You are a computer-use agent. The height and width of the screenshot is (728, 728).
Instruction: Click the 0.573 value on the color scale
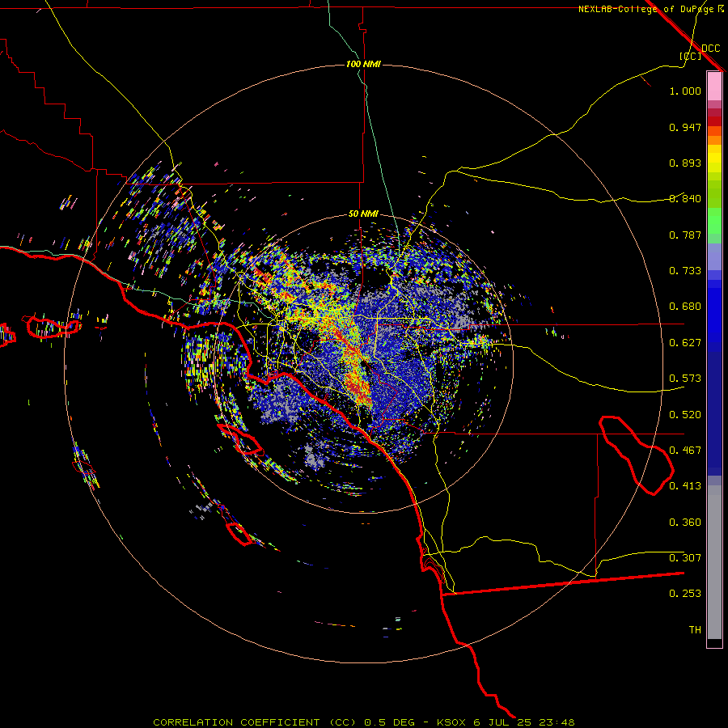685,379
